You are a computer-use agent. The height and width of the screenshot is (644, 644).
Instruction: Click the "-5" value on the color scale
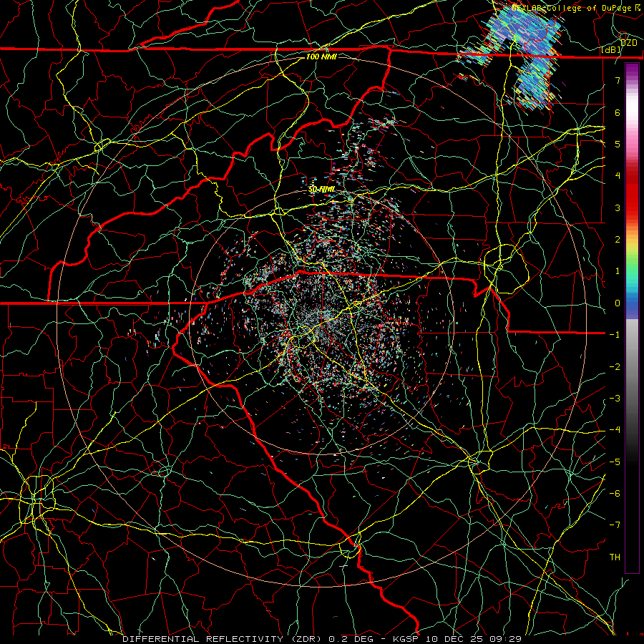pyautogui.click(x=615, y=462)
